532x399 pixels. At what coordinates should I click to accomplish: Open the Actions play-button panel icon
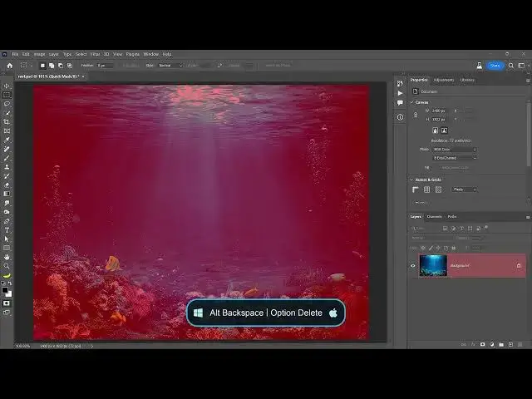400,93
